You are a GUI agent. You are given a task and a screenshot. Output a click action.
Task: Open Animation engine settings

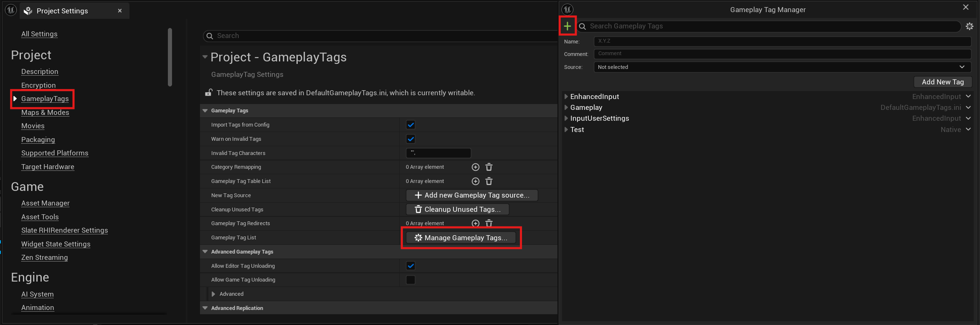[x=38, y=307]
